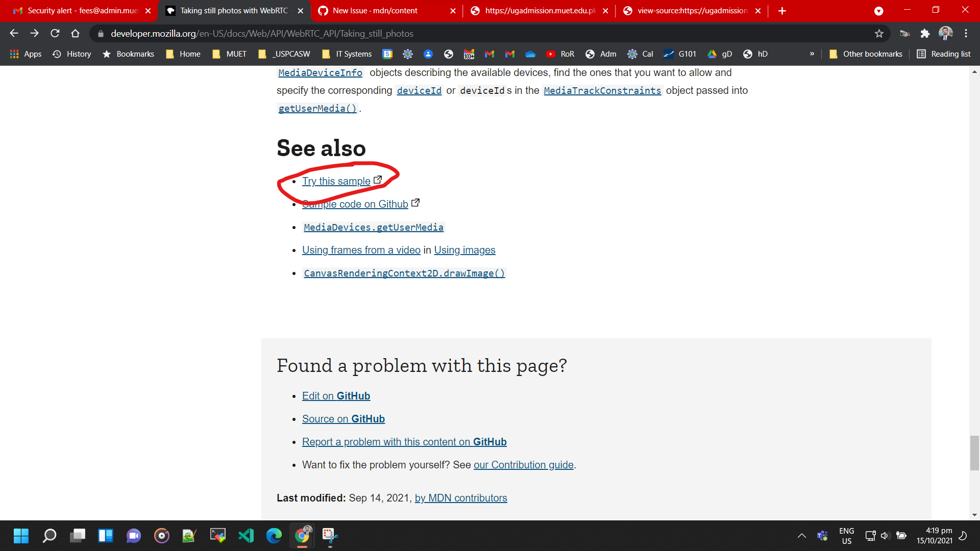980x551 pixels.
Task: Open the circled Try this sample link
Action: tap(336, 181)
